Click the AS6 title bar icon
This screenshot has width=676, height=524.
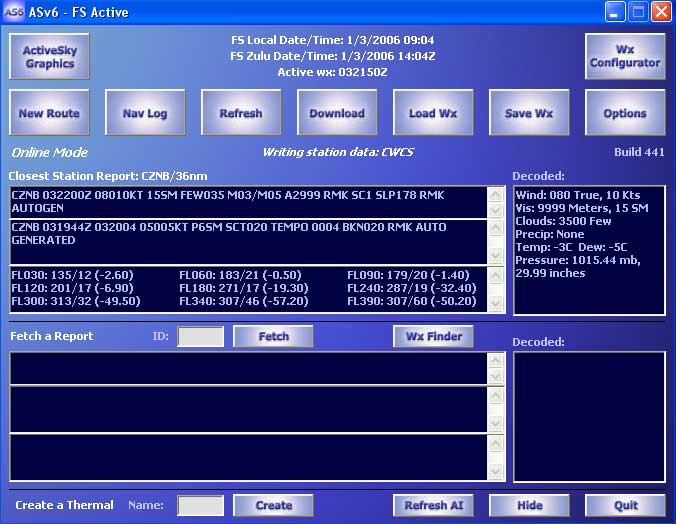click(14, 12)
